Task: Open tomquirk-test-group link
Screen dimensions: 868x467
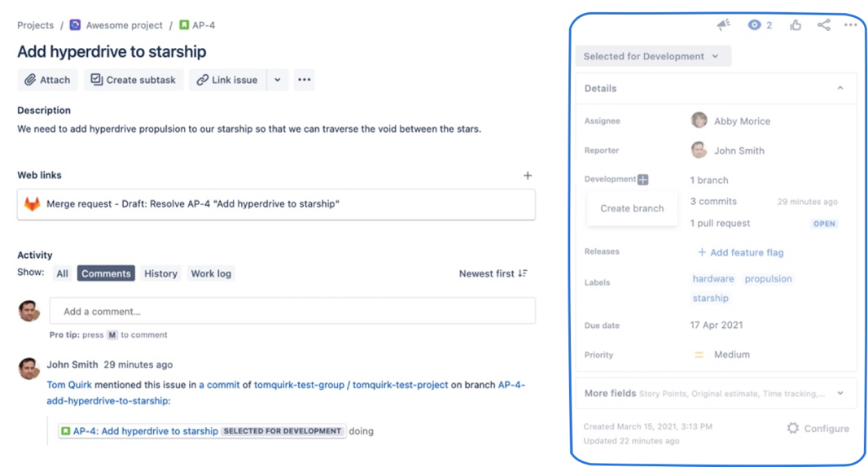Action: point(299,385)
